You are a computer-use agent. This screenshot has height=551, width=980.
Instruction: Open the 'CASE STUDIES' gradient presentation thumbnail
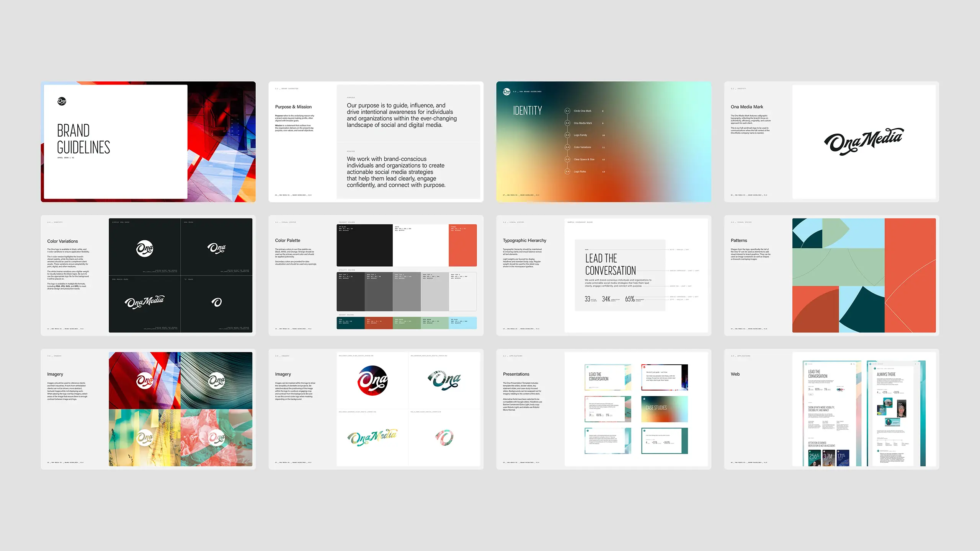pos(665,409)
